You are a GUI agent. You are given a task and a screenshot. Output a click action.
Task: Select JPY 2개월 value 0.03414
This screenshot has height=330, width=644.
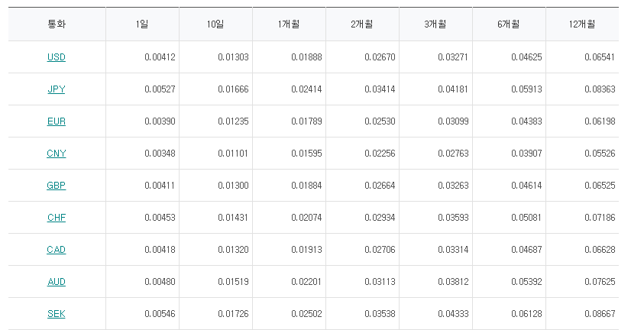[380, 89]
